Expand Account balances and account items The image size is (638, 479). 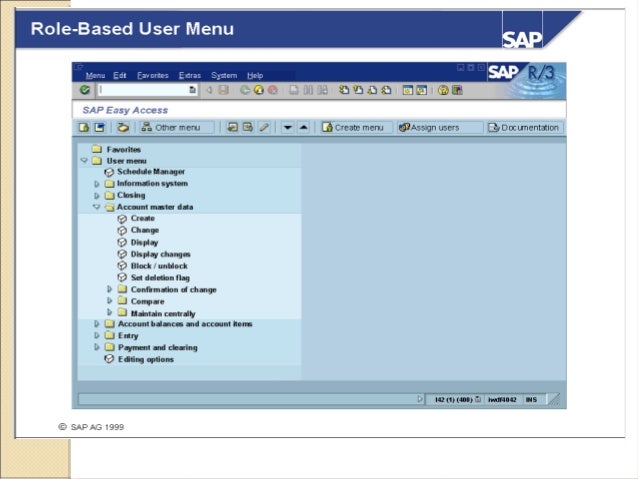97,324
